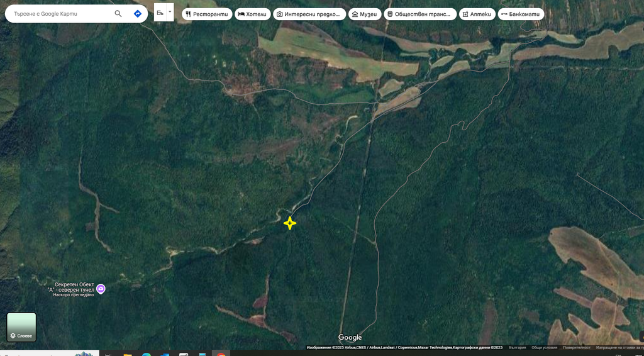Show Обществен транспорт places
The height and width of the screenshot is (356, 644).
point(419,14)
